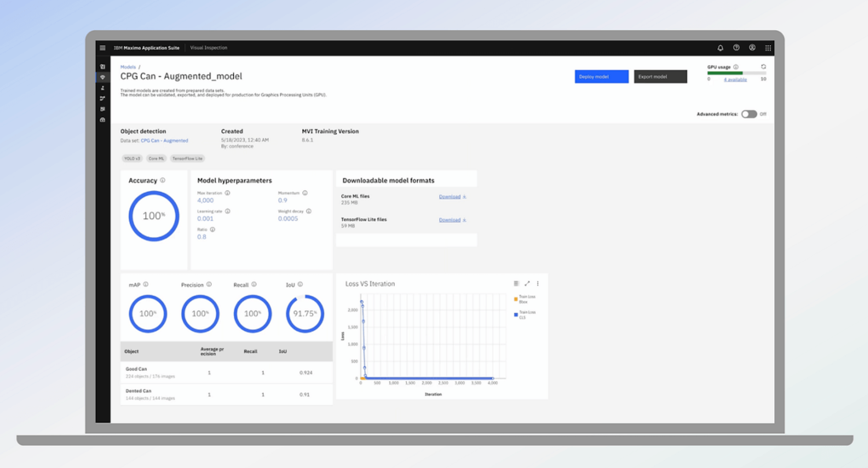The image size is (868, 468).
Task: Download the Core ML files
Action: [450, 196]
